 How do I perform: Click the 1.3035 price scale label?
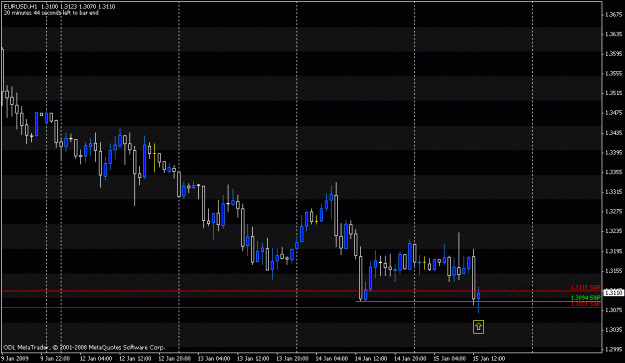[613, 330]
